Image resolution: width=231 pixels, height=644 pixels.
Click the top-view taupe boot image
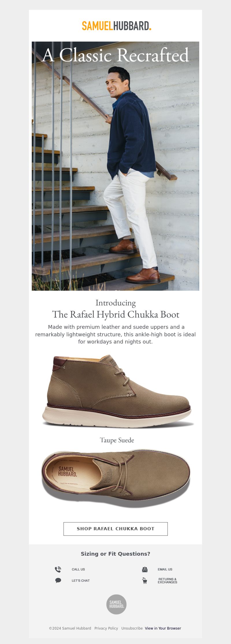(115, 478)
